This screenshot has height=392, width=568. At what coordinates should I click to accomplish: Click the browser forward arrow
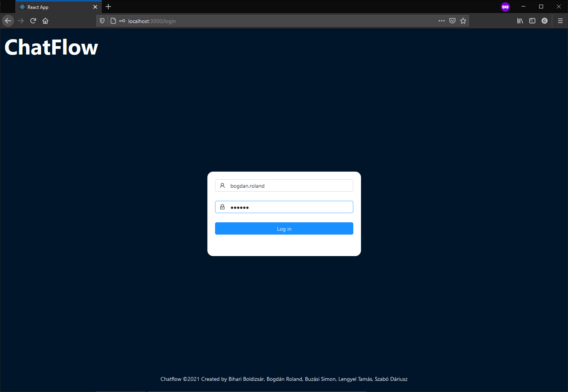pos(21,21)
